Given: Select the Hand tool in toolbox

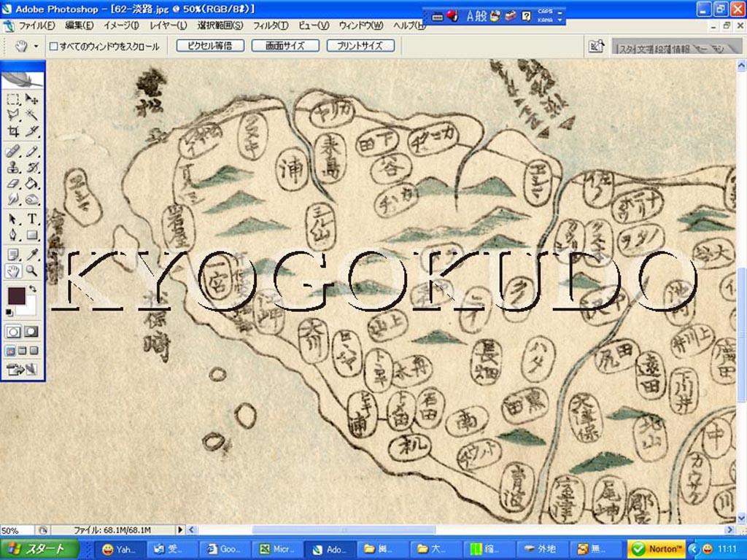Looking at the screenshot, I should pyautogui.click(x=13, y=271).
